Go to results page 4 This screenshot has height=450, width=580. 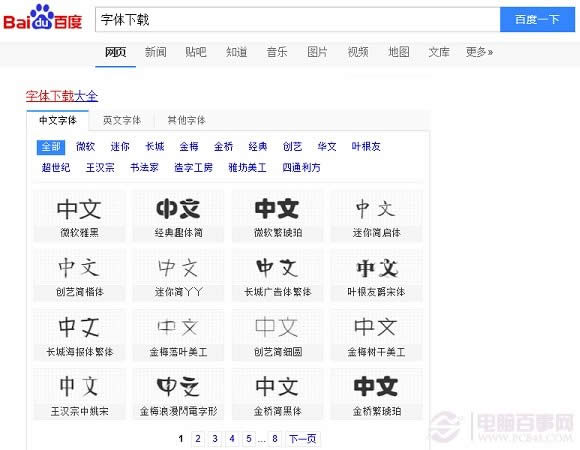pos(232,439)
